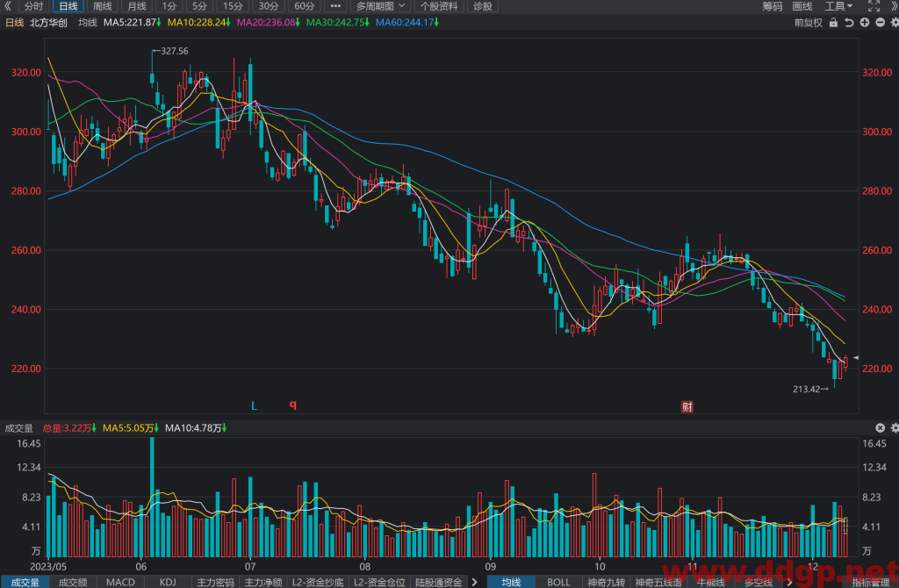Expand the 多周期图 dropdown
The width and height of the screenshot is (899, 588).
click(380, 6)
